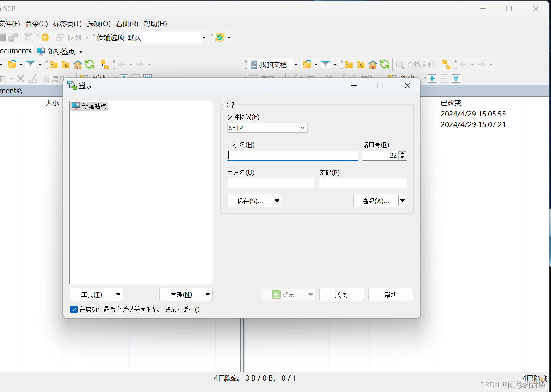Expand the 传输选项 默认 dropdown
This screenshot has width=551, height=392.
click(204, 37)
